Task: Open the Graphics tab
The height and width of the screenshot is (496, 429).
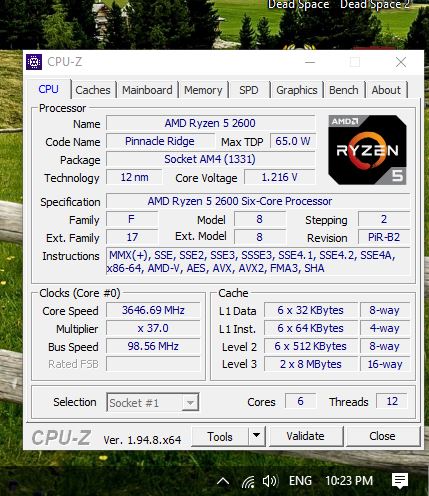Action: click(x=297, y=90)
